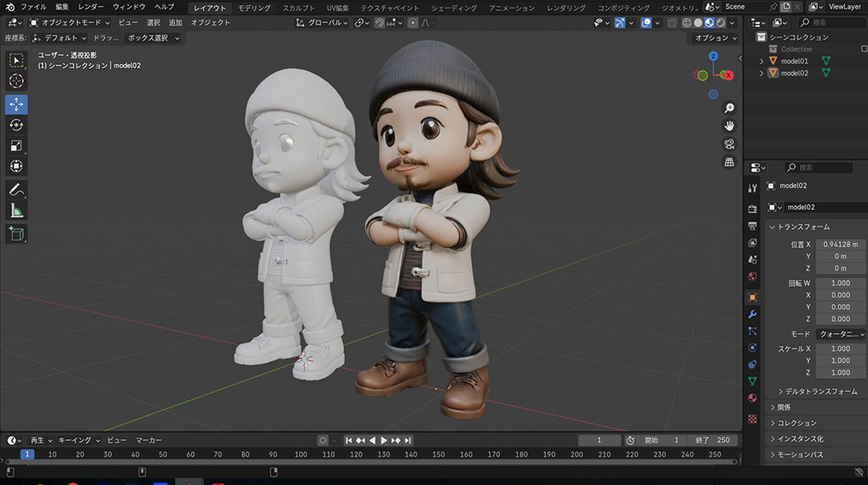Image resolution: width=868 pixels, height=485 pixels.
Task: Expand model01 in the outliner
Action: click(761, 61)
